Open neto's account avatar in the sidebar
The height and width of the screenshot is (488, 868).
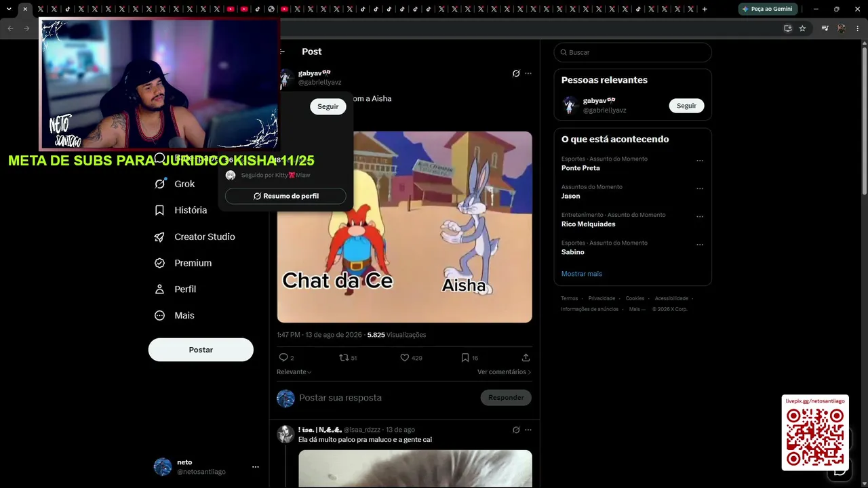163,467
